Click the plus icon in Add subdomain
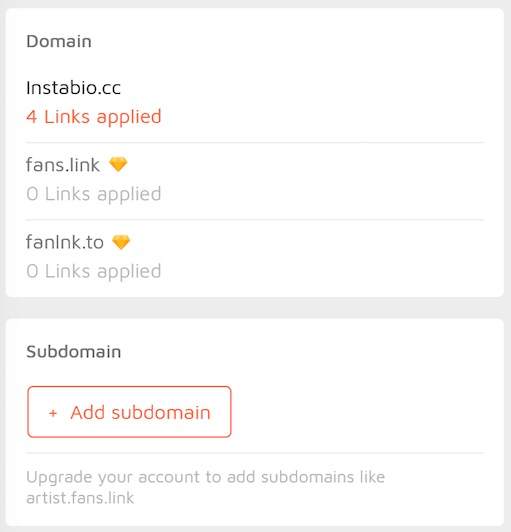 (x=53, y=413)
